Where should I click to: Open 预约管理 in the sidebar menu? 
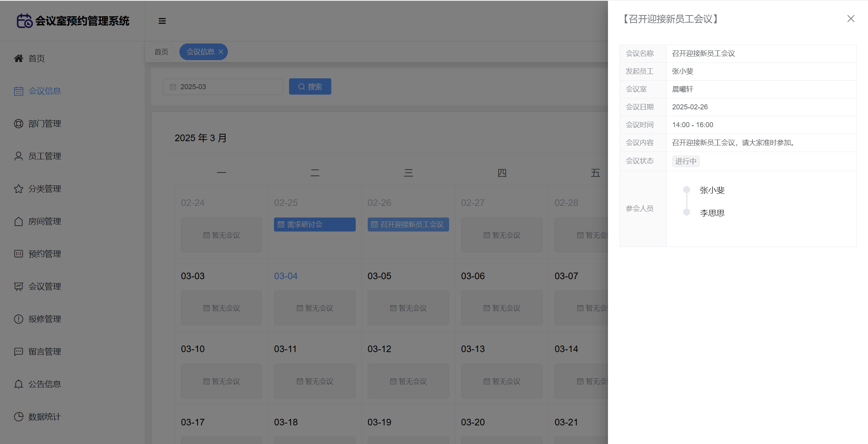[45, 254]
